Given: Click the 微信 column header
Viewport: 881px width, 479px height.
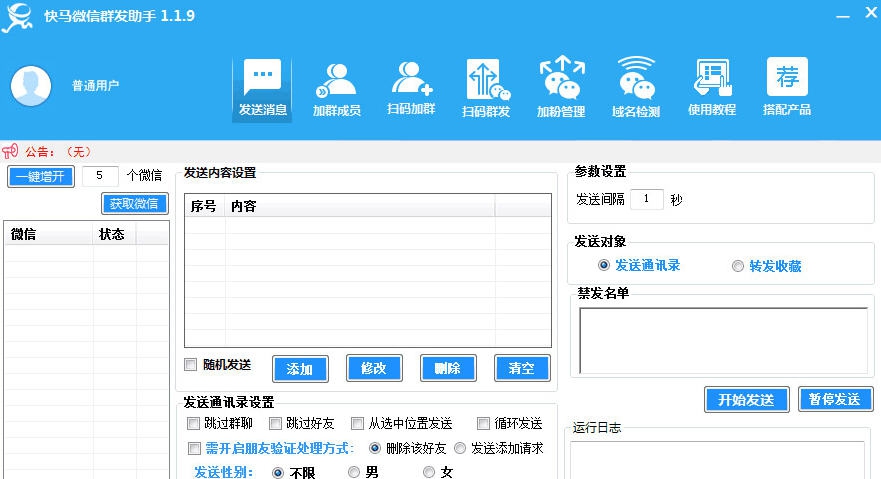Looking at the screenshot, I should pyautogui.click(x=48, y=234).
